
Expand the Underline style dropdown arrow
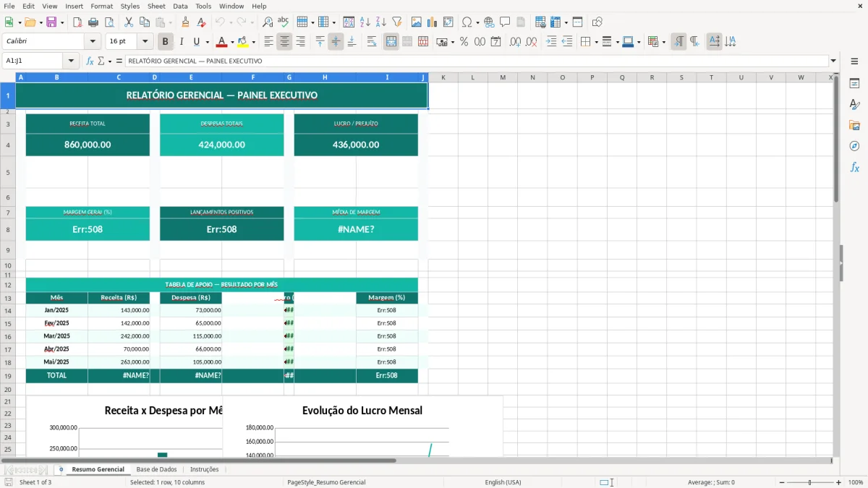(x=207, y=42)
